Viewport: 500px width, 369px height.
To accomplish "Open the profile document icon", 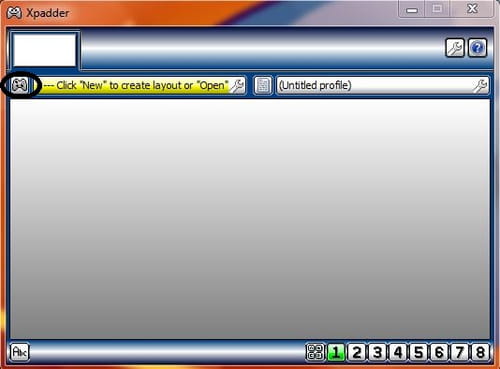I will point(263,86).
